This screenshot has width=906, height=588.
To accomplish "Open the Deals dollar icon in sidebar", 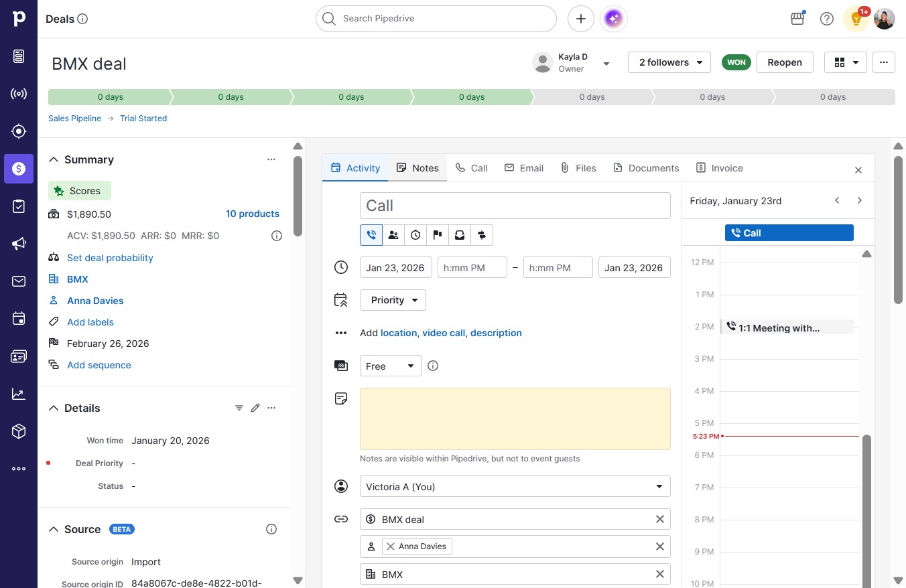I will point(19,169).
